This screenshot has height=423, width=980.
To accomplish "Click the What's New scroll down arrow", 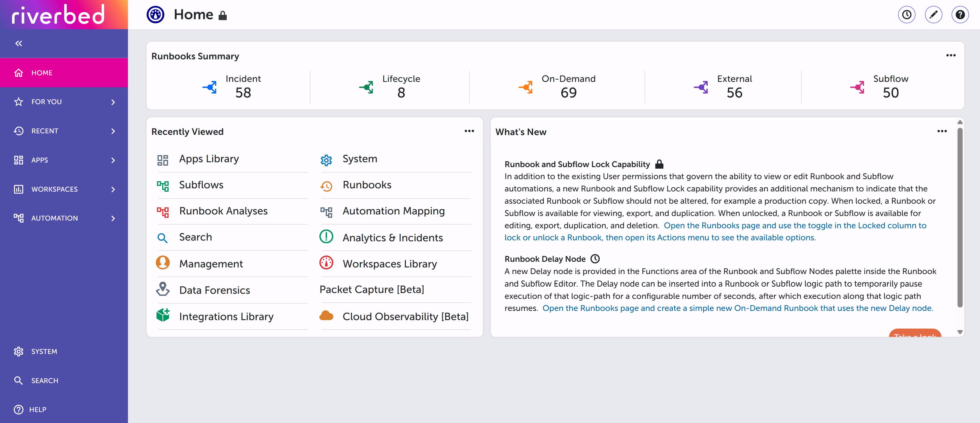I will click(960, 332).
